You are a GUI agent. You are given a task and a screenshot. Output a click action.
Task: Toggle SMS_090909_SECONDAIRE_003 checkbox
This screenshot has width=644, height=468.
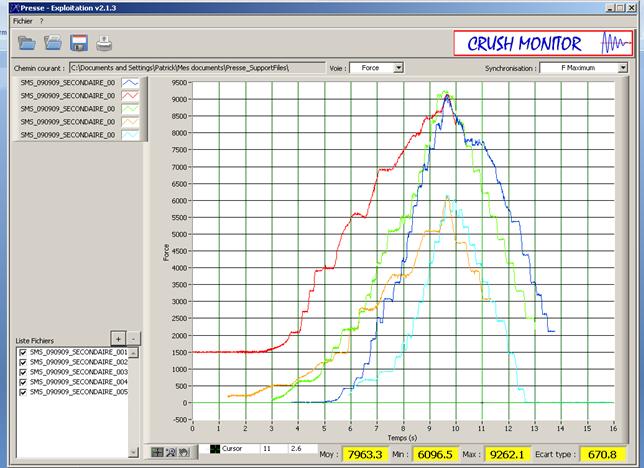click(23, 372)
